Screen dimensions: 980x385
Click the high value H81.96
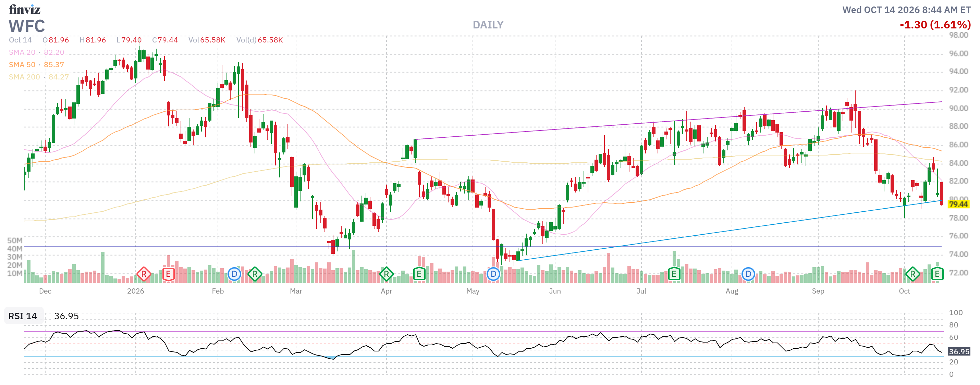point(93,40)
